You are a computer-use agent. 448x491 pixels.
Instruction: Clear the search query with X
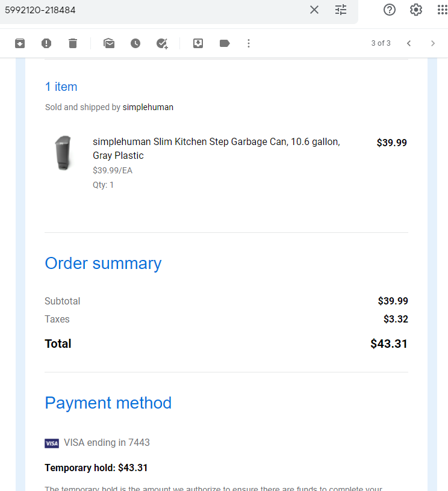pos(314,10)
